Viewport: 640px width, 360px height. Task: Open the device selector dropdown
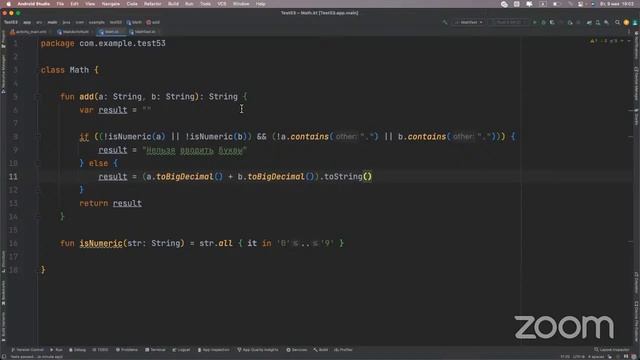pyautogui.click(x=509, y=22)
